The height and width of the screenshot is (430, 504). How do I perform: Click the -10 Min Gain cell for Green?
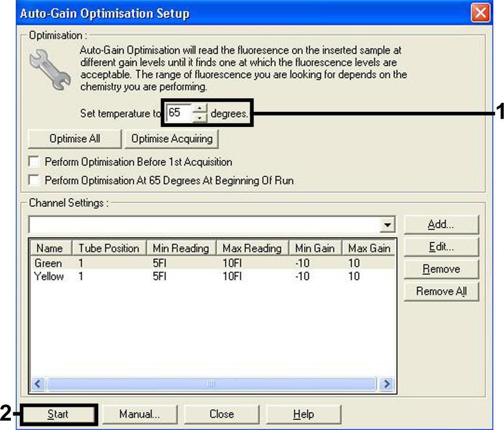point(302,263)
